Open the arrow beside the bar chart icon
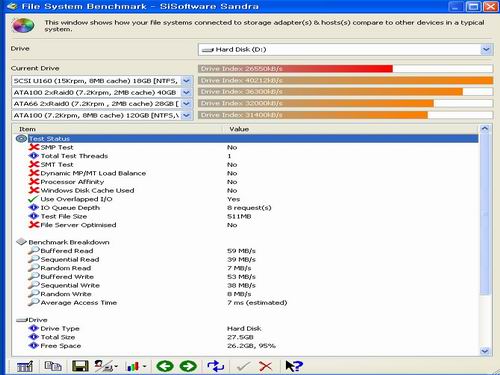500x375 pixels. [145, 366]
